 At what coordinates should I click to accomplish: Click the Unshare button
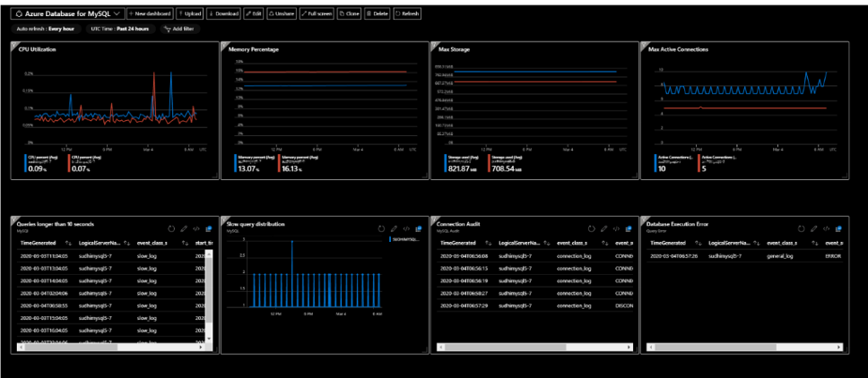point(282,13)
